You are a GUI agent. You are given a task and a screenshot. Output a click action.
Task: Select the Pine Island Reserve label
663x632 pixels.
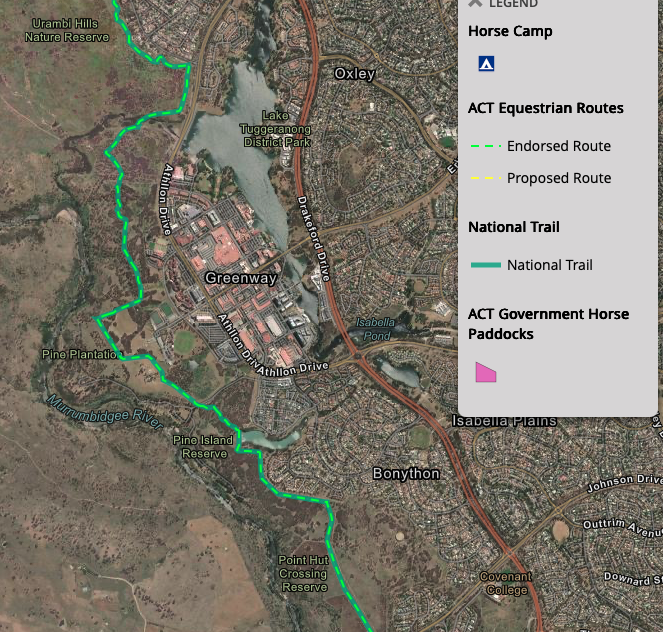pyautogui.click(x=203, y=446)
